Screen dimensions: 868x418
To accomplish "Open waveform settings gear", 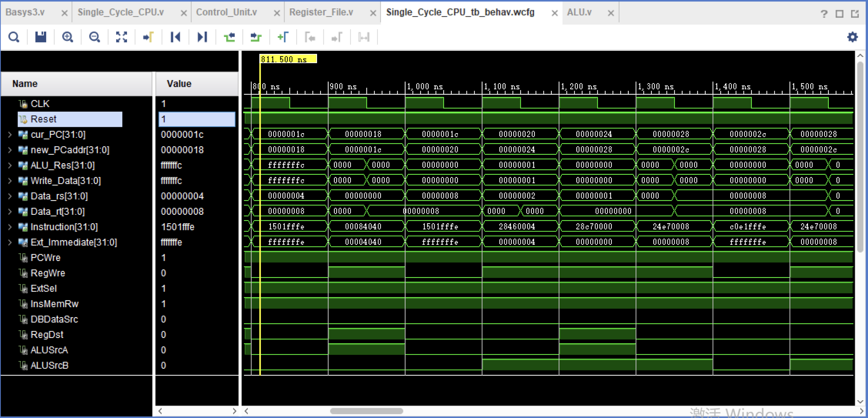I will click(852, 37).
